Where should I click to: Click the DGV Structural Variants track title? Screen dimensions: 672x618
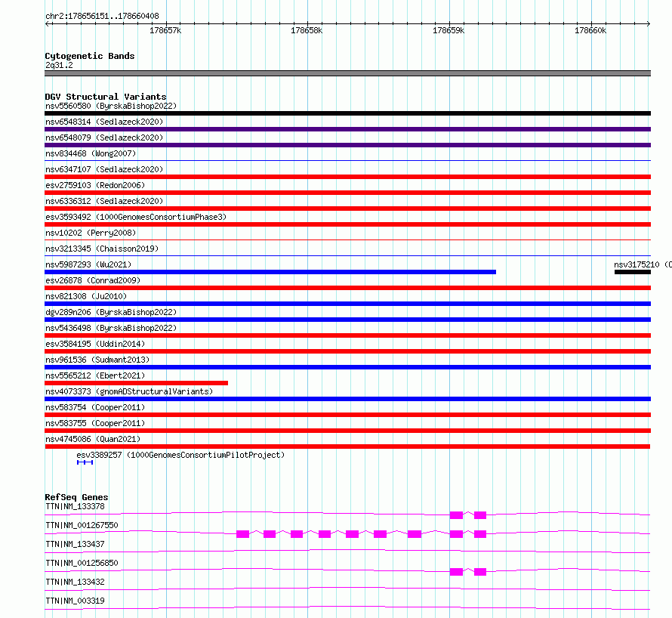(106, 97)
